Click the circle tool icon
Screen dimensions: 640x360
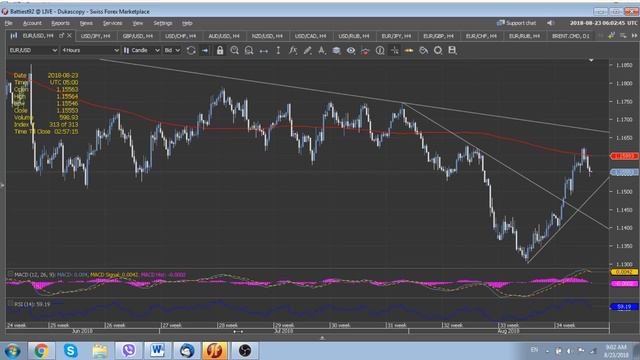(438, 50)
